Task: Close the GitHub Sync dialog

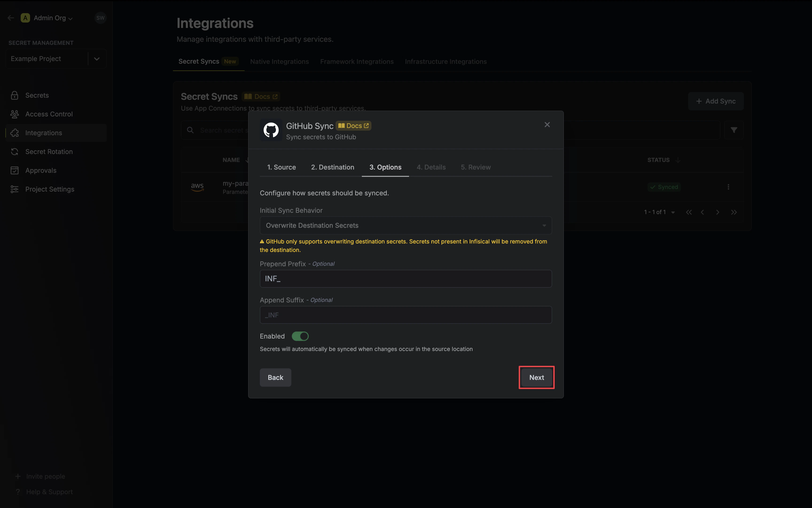Action: 547,125
